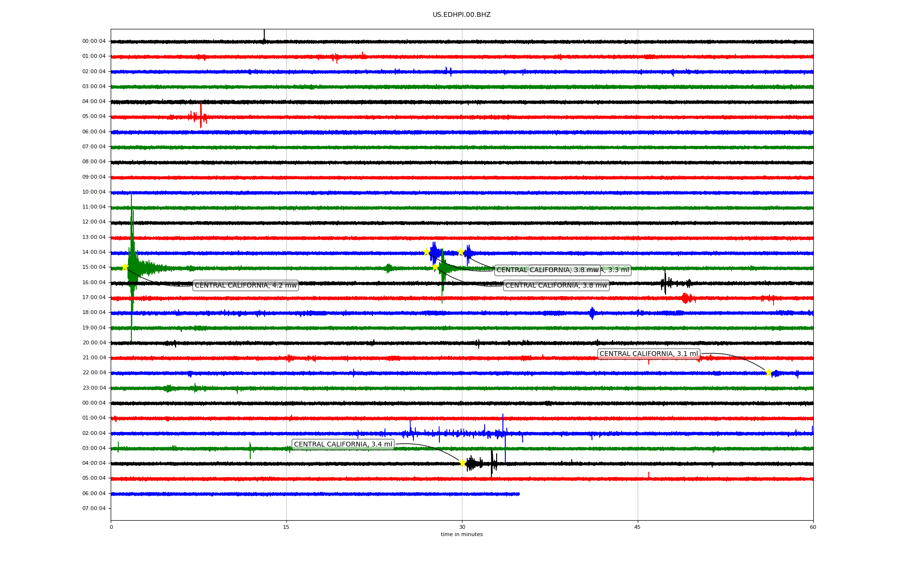
Task: Click the 3.3 ml annotation label text
Action: (x=618, y=270)
